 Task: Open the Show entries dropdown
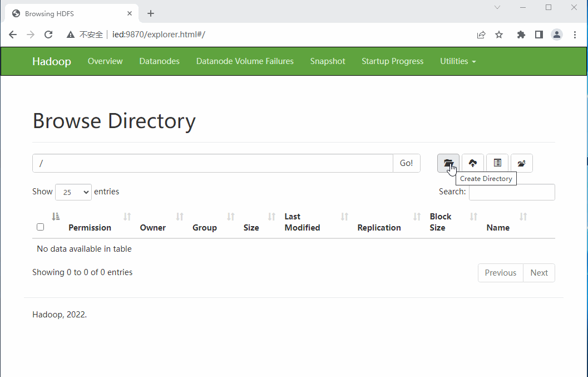click(73, 192)
